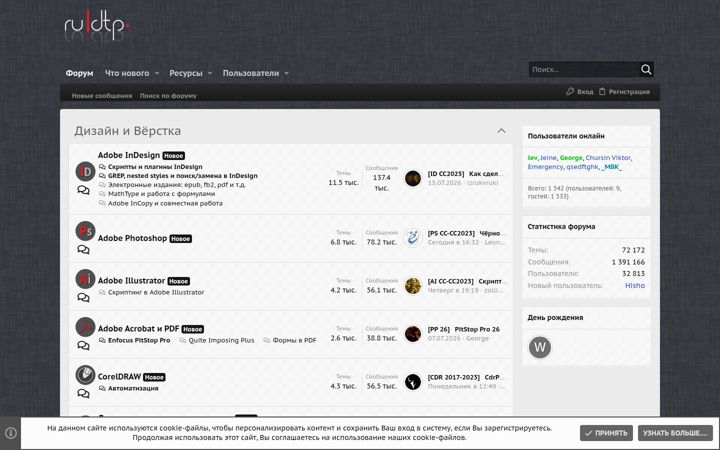Collapse the Дизайн и Вёрстка category
Screen dimensions: 720x450
click(501, 131)
